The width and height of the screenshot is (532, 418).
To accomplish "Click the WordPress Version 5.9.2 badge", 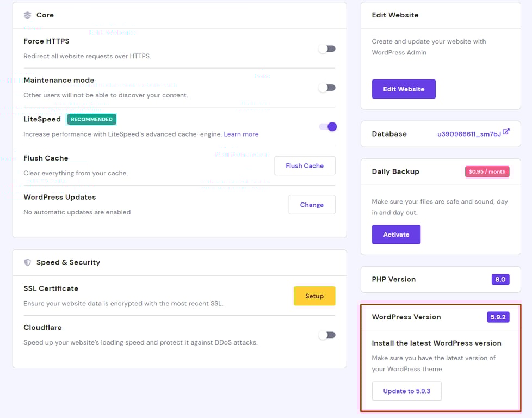I will pyautogui.click(x=498, y=316).
